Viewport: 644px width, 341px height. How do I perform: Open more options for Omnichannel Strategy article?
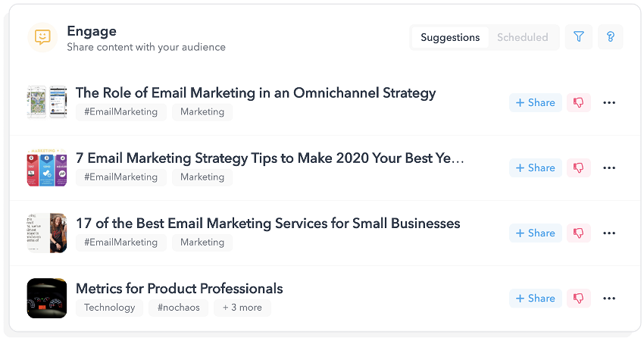pos(609,103)
